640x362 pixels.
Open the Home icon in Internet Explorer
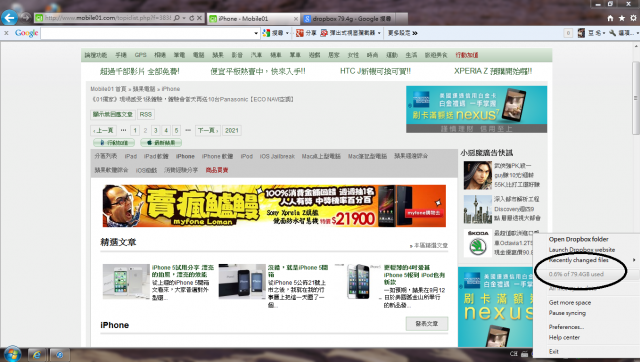pos(610,18)
